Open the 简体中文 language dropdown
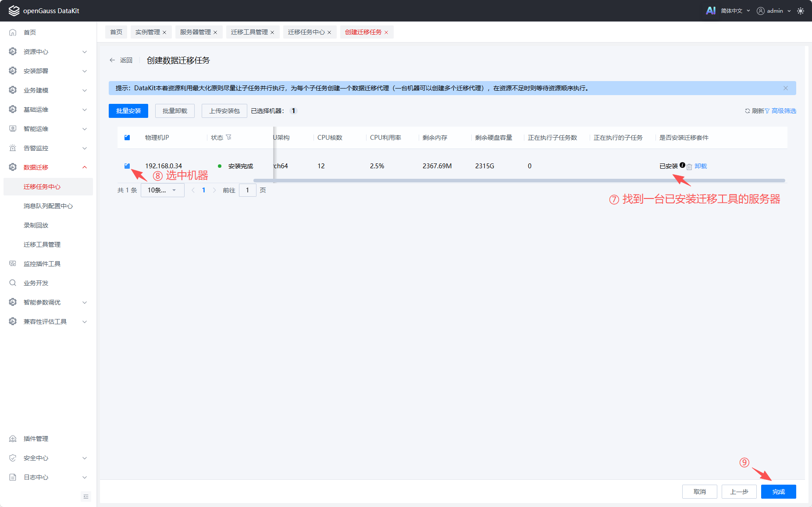This screenshot has width=812, height=507. [735, 11]
